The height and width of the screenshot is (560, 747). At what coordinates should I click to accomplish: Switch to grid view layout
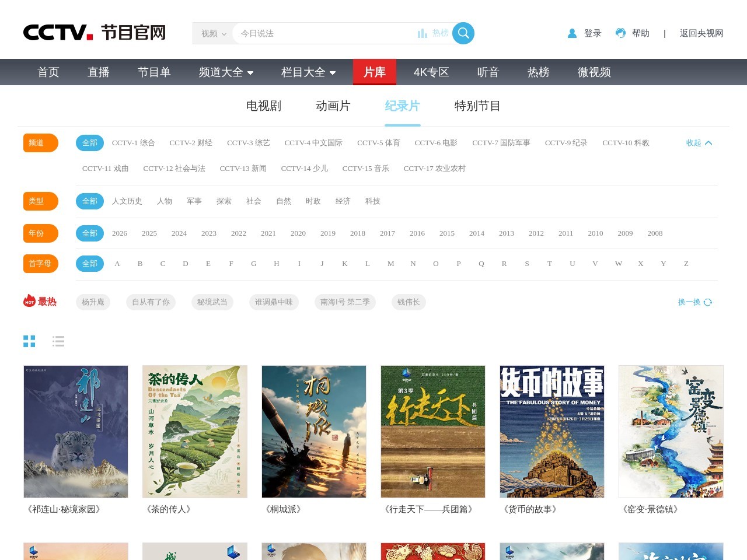29,341
